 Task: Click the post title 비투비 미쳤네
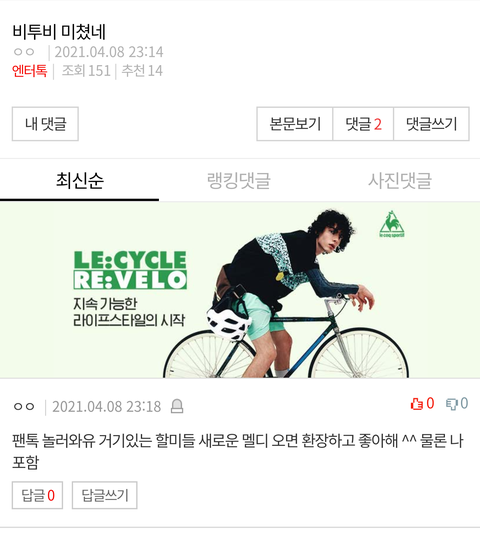pyautogui.click(x=59, y=32)
